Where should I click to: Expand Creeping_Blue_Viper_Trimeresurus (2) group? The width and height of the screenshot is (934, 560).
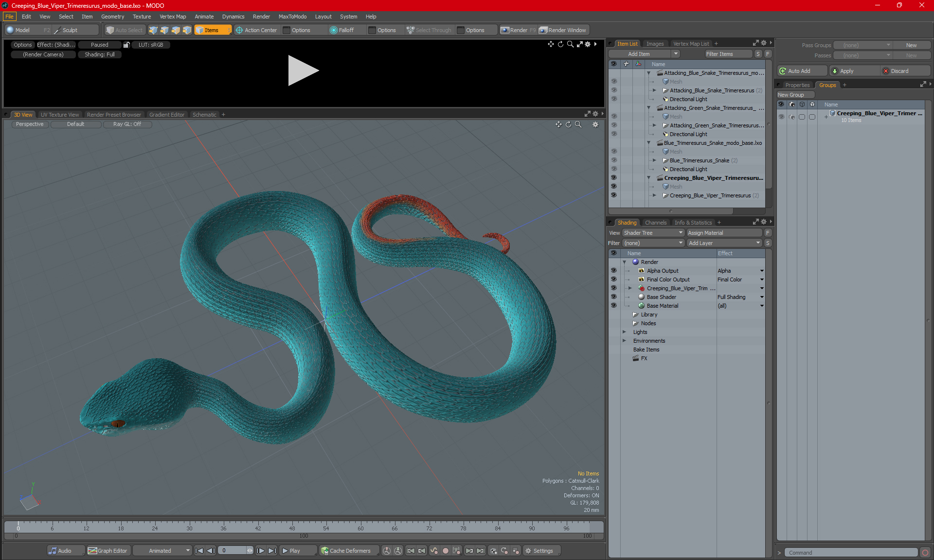point(654,195)
